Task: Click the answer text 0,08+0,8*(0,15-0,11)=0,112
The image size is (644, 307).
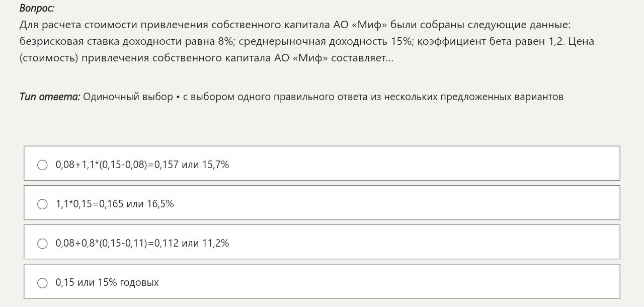Action: (x=117, y=243)
